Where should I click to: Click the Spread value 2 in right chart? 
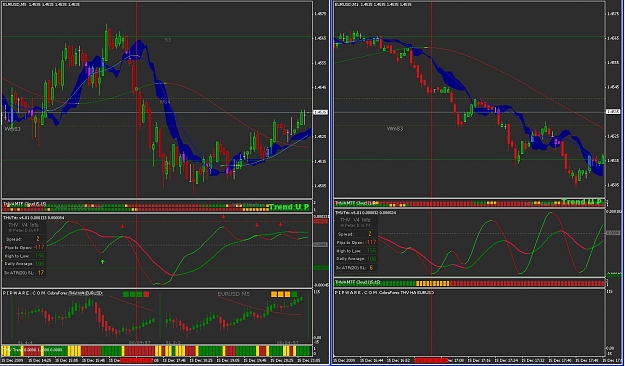click(x=369, y=234)
